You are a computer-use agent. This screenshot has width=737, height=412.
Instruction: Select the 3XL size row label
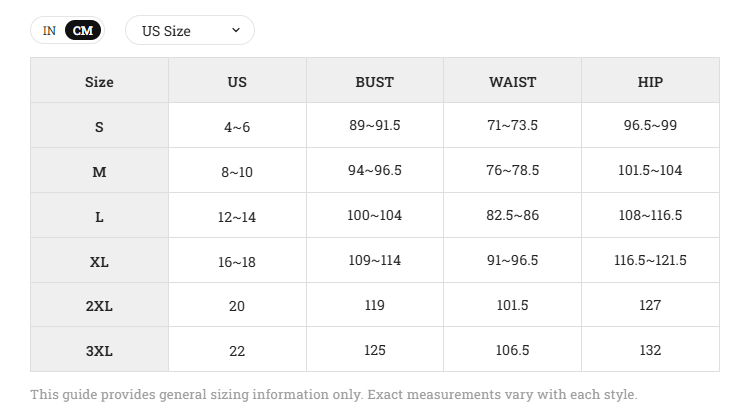tap(99, 351)
